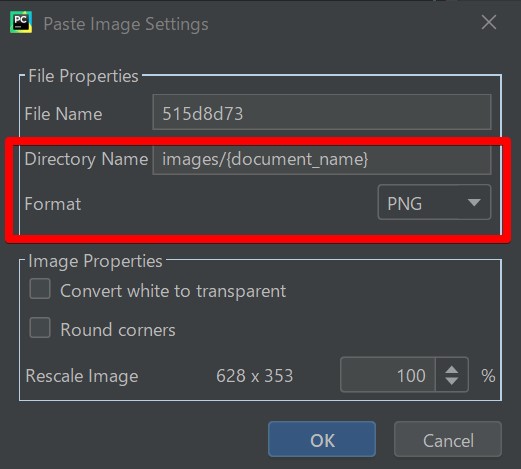Toggle the Round corners checkbox

coord(40,328)
